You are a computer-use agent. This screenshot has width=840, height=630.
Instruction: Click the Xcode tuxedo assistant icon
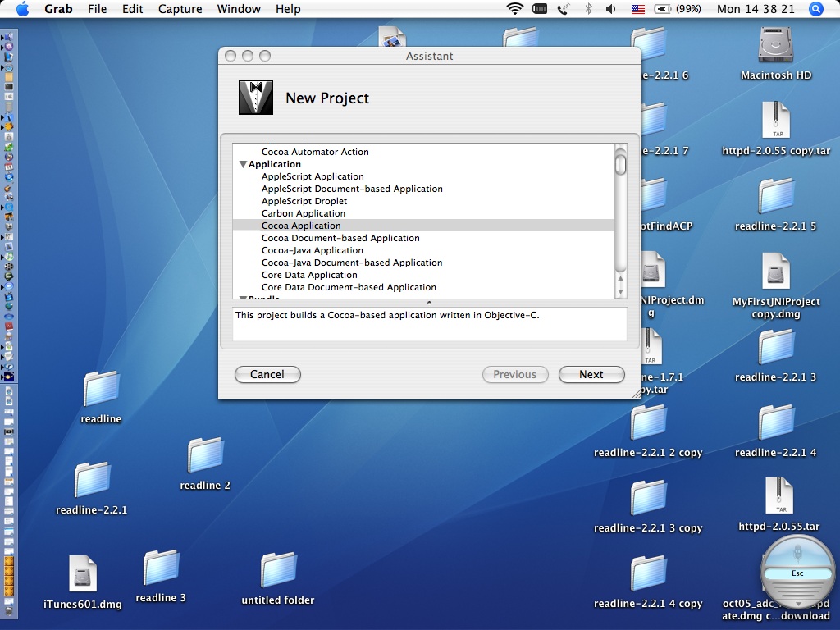tap(256, 98)
